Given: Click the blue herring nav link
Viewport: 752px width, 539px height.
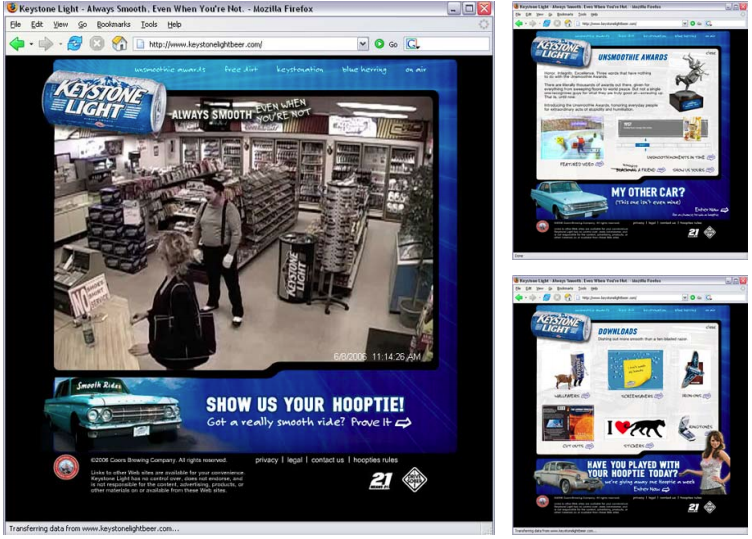Looking at the screenshot, I should tap(364, 70).
